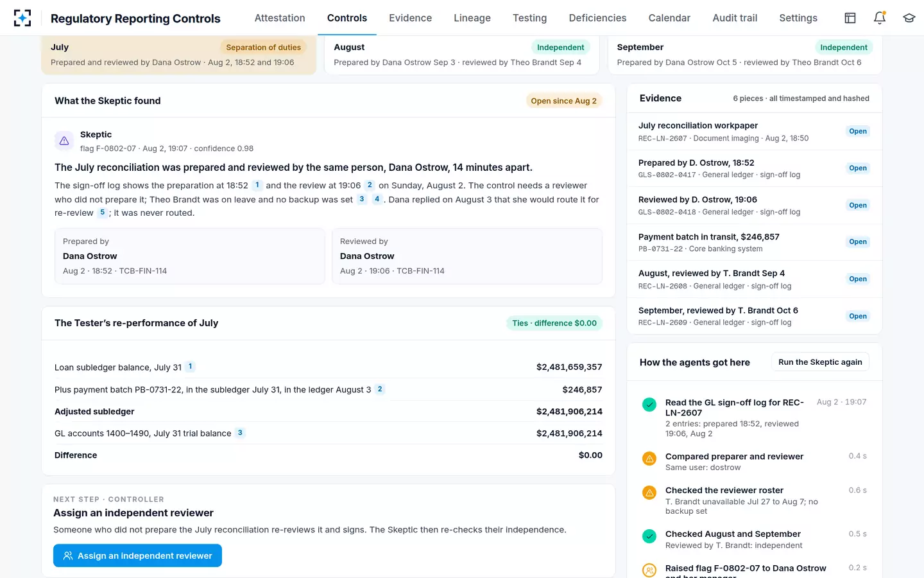
Task: Click the 'Ties · difference $0.00' badge
Action: click(x=554, y=323)
